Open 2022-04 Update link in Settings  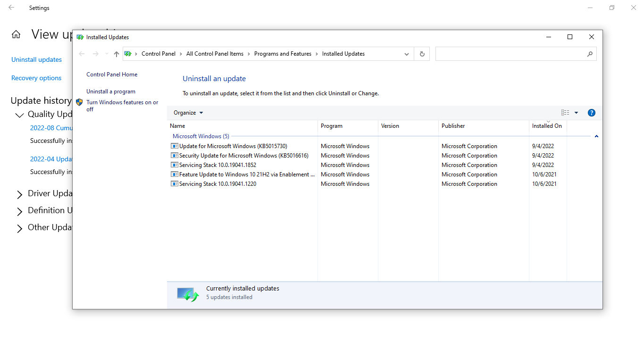tap(51, 159)
